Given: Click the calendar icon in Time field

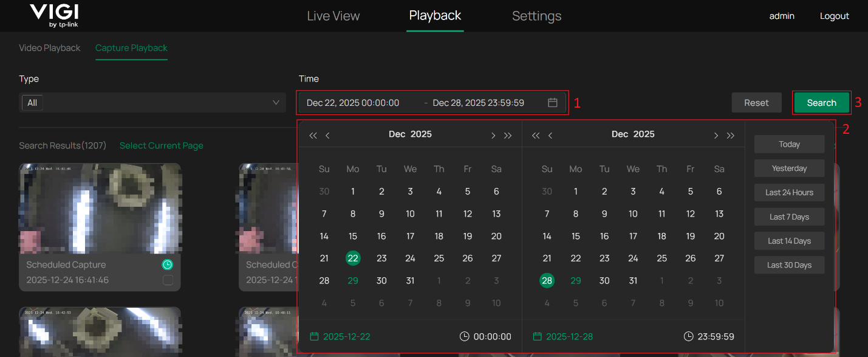Looking at the screenshot, I should point(552,103).
